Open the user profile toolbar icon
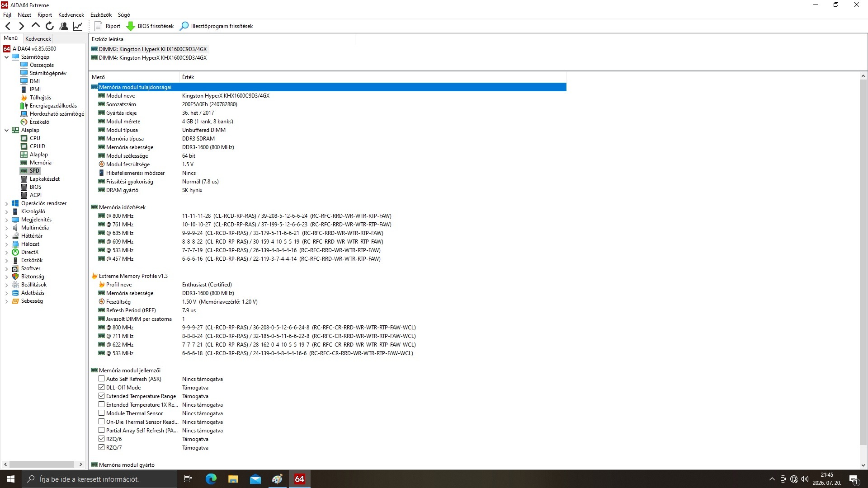 tap(64, 26)
